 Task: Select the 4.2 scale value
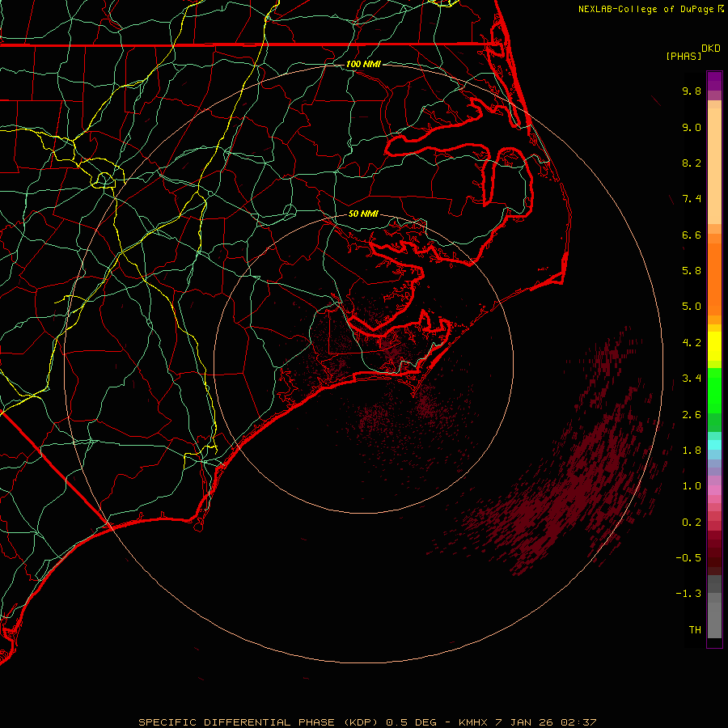click(692, 343)
